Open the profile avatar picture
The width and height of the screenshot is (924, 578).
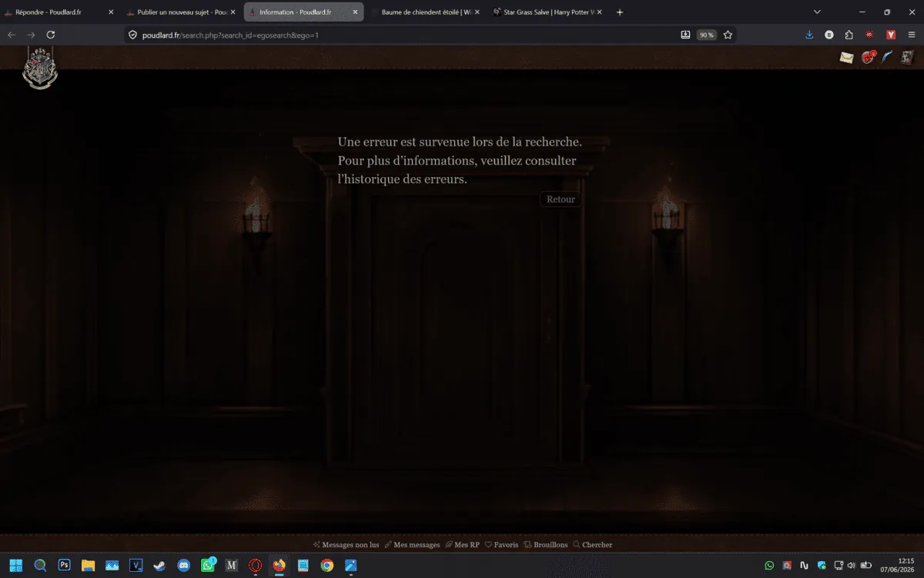pyautogui.click(x=907, y=58)
